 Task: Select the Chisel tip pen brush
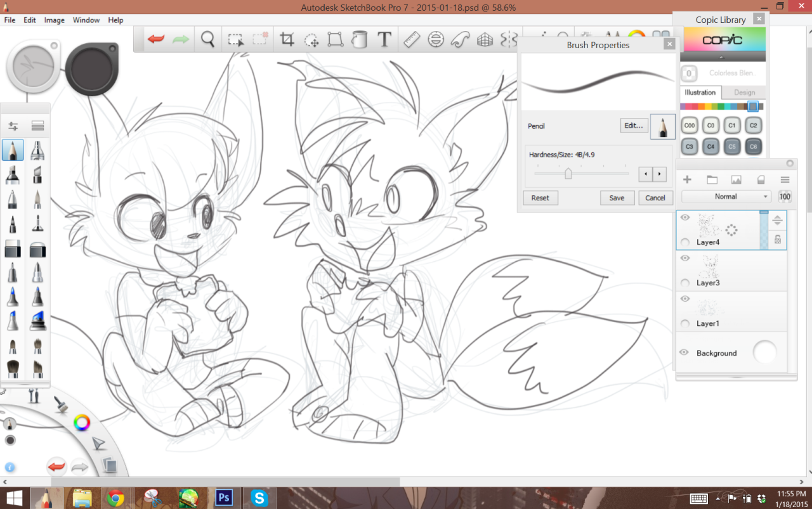tap(37, 174)
